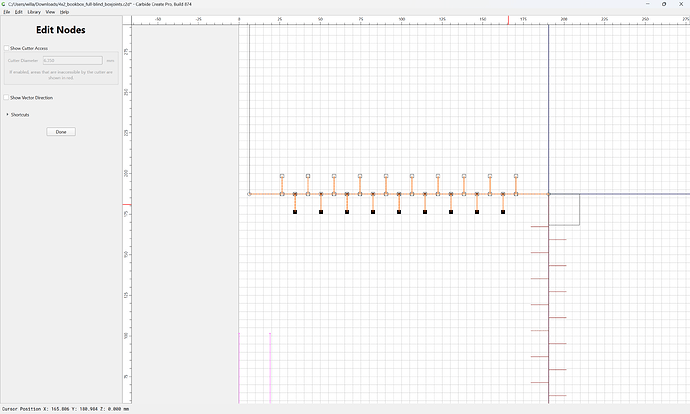Viewport: 690px width, 414px height.
Task: Enable the Show Vector Direction checkbox
Action: [6, 97]
